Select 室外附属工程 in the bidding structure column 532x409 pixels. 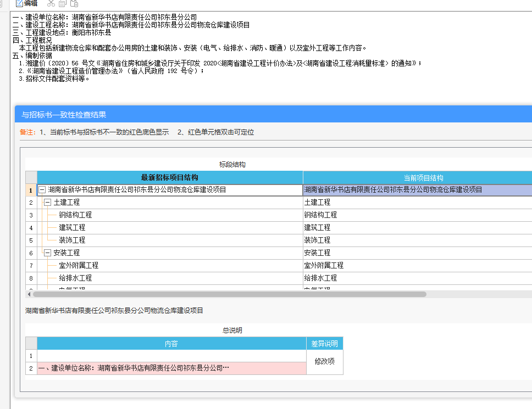click(79, 265)
